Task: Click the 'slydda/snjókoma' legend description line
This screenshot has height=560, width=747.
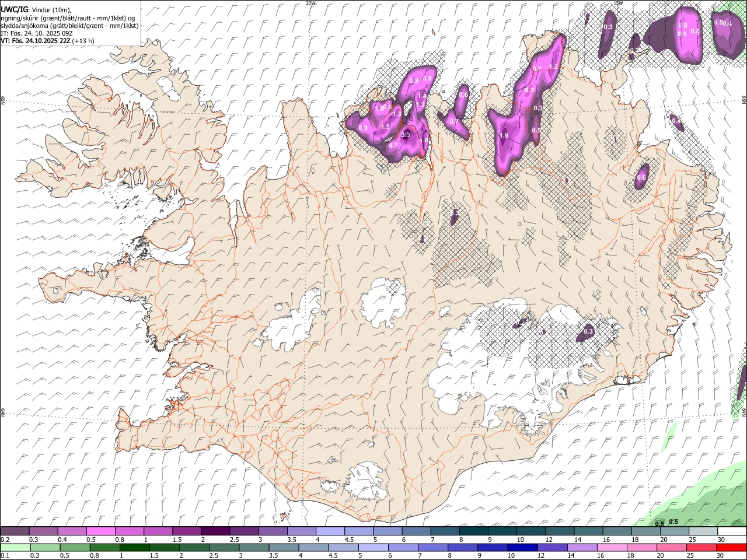Action: coord(69,26)
